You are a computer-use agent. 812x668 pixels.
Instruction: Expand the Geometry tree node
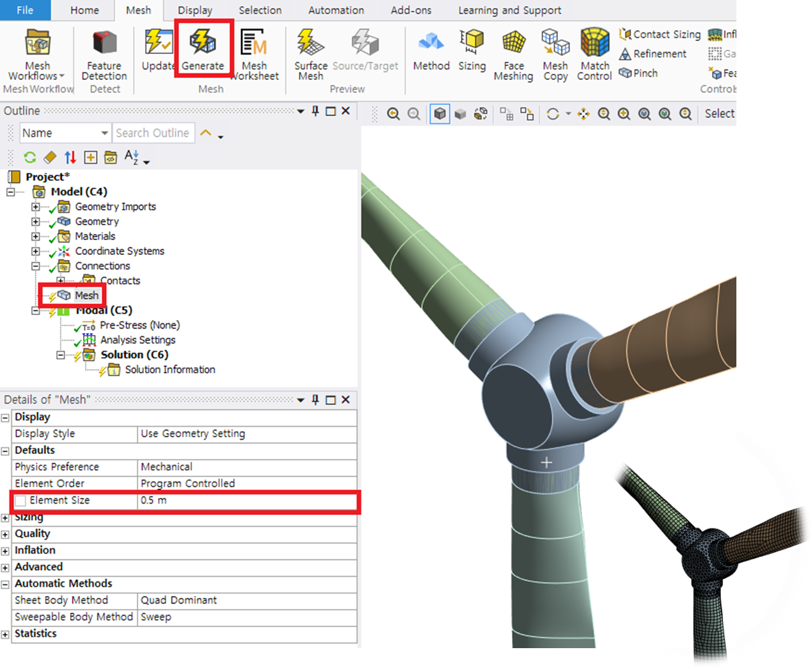coord(35,221)
